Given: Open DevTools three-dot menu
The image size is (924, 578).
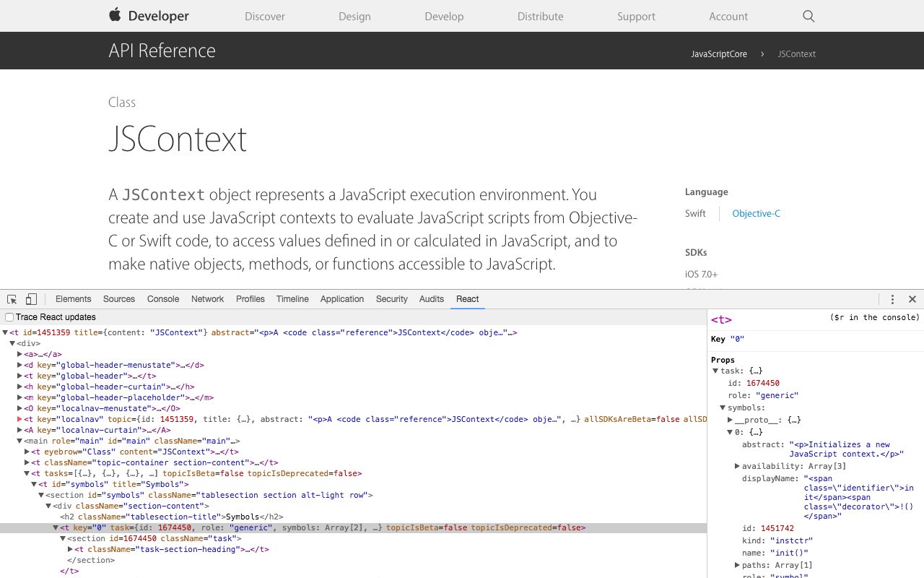Looking at the screenshot, I should (893, 299).
